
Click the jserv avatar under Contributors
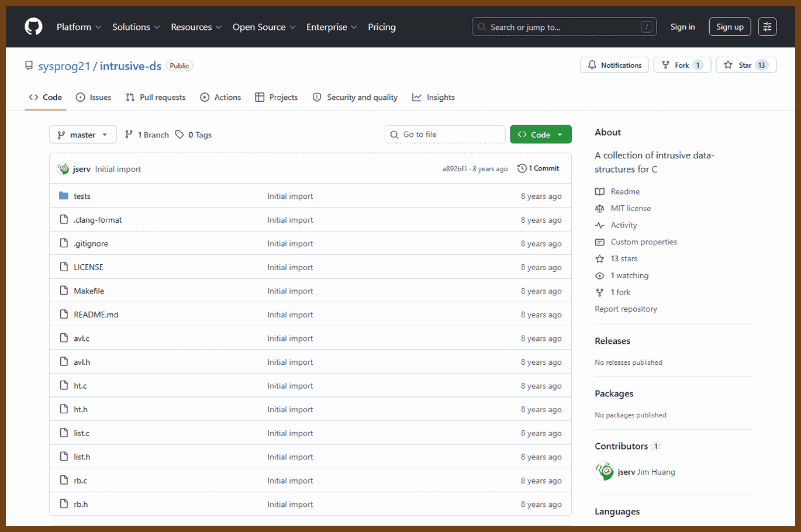coord(605,472)
